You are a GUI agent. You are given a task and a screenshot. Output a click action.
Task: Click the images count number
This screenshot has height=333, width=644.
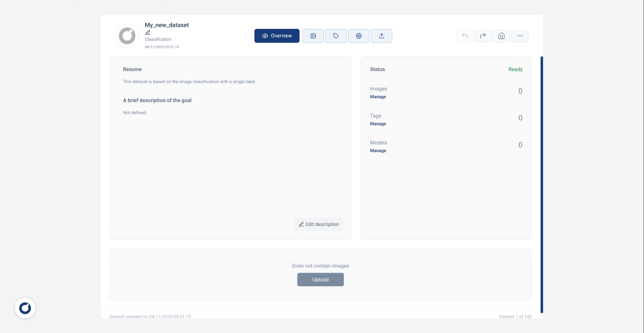pyautogui.click(x=520, y=91)
